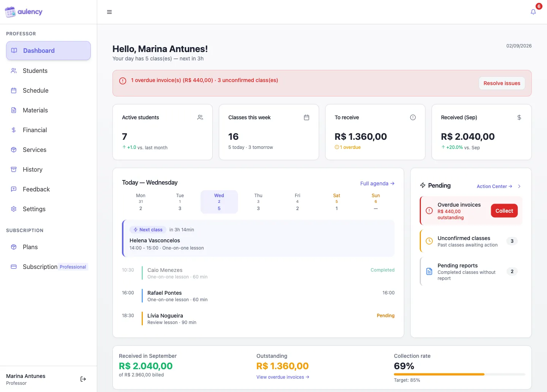Screen dimensions: 547x392
Task: Open the Action Center link
Action: point(495,186)
